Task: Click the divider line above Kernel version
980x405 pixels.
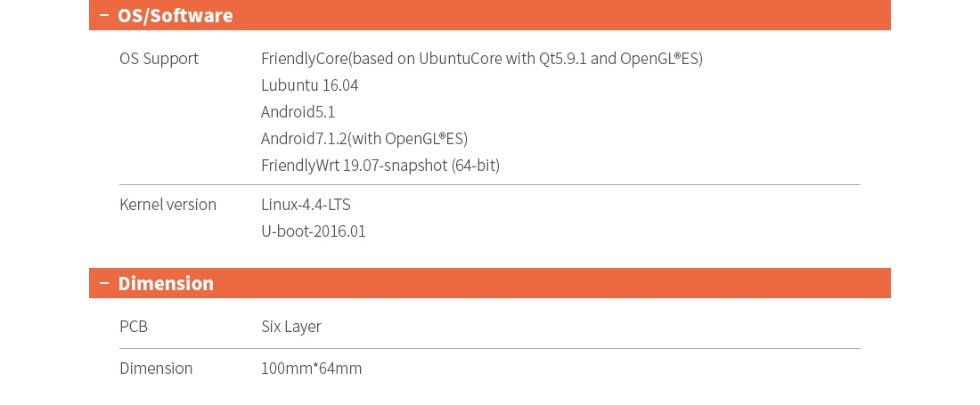Action: click(490, 185)
